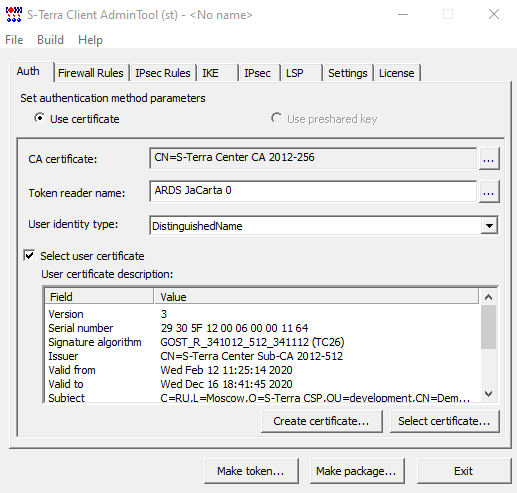The height and width of the screenshot is (493, 517).
Task: Click the Make package button
Action: coord(357,471)
